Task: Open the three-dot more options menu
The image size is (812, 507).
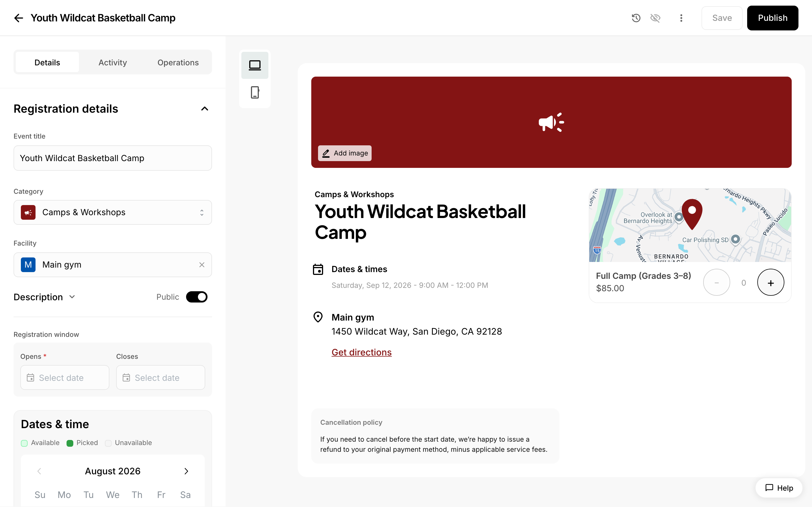Action: pyautogui.click(x=681, y=18)
